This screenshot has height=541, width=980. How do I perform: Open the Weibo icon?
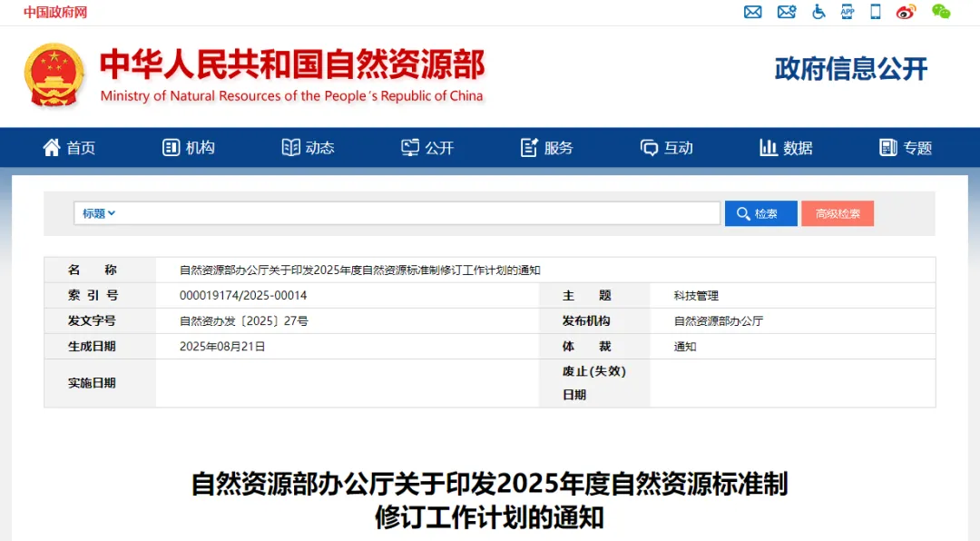click(906, 12)
